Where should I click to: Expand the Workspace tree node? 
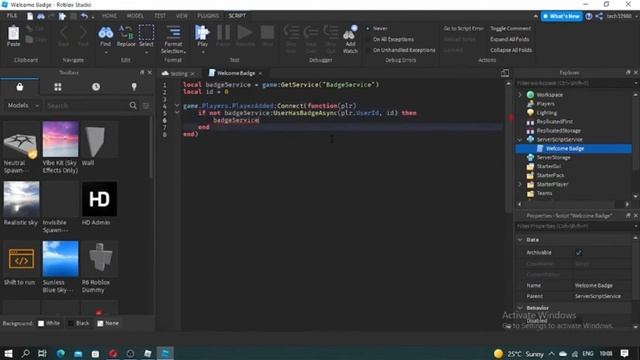click(520, 95)
